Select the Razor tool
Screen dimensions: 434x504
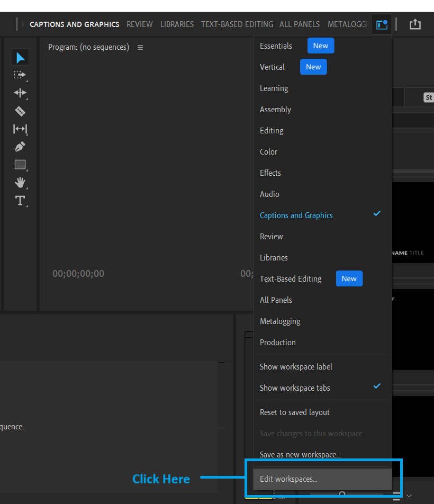20,112
